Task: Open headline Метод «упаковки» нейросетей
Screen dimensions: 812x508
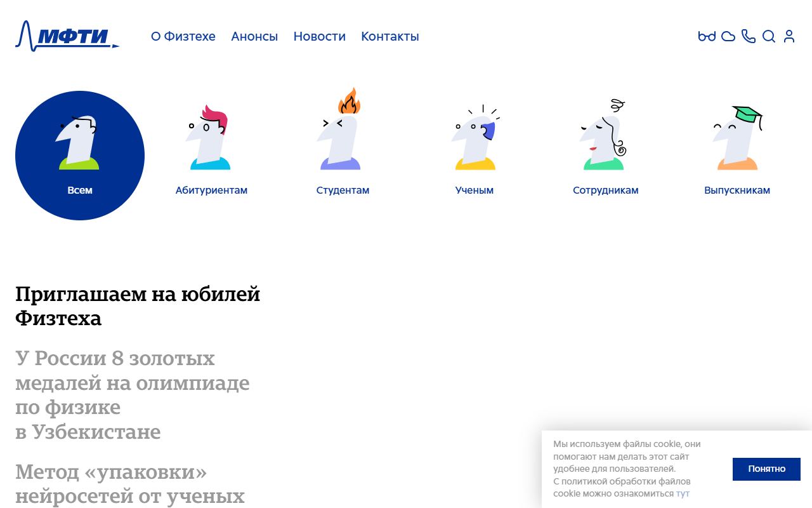Action: click(130, 484)
